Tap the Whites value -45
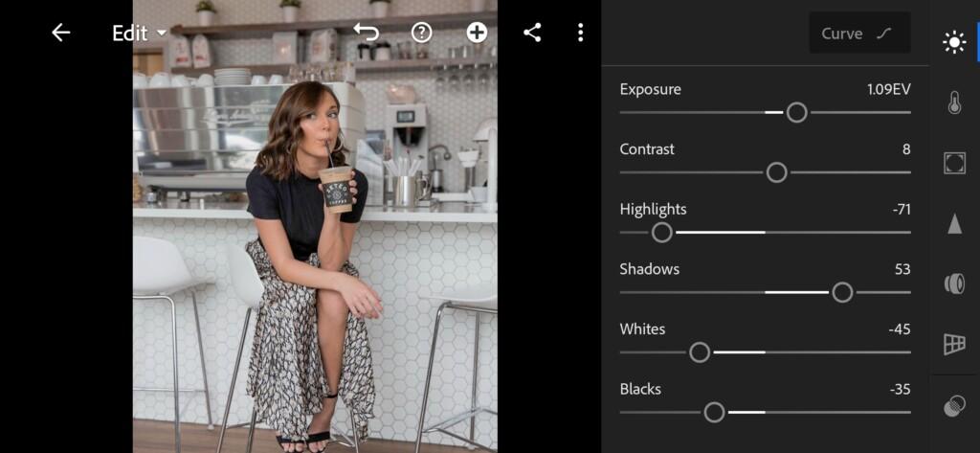The height and width of the screenshot is (453, 980). tap(900, 329)
